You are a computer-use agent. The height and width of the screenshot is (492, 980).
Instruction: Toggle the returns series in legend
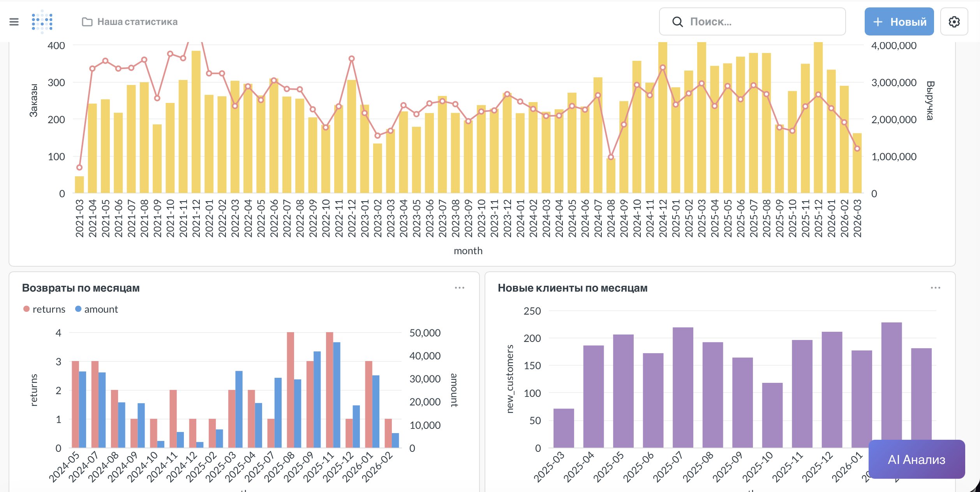tap(49, 309)
